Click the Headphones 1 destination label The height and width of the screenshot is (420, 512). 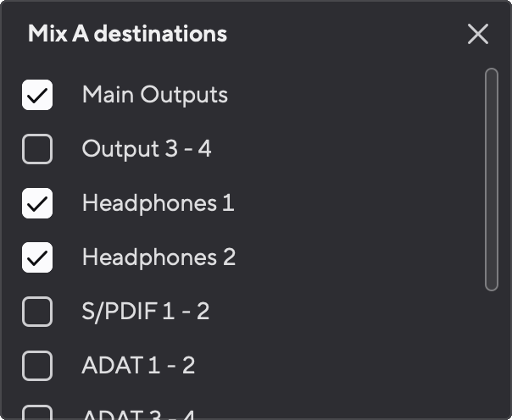coord(158,203)
